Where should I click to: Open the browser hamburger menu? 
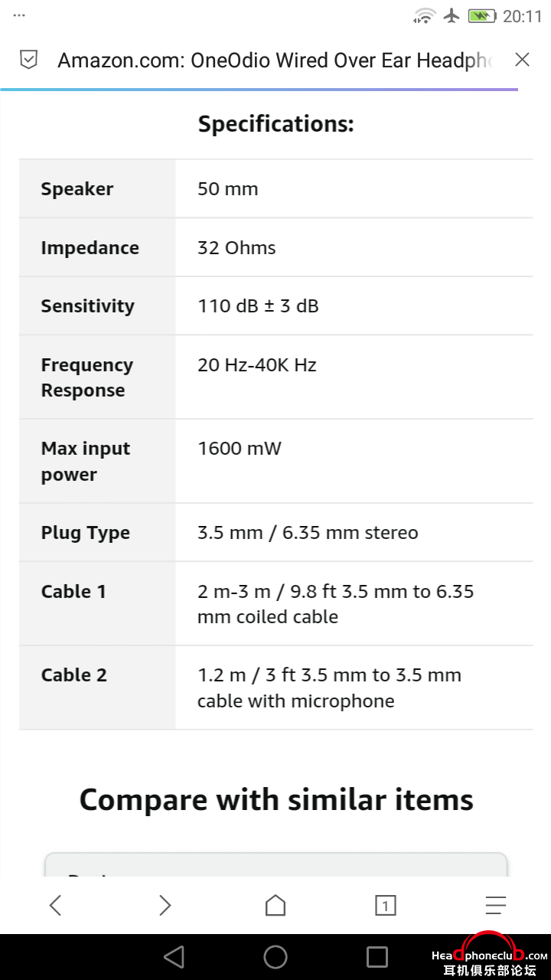tap(496, 906)
